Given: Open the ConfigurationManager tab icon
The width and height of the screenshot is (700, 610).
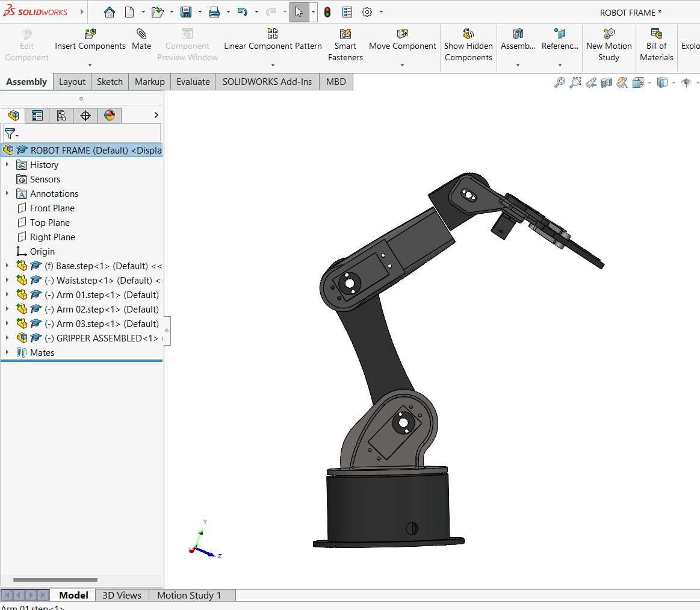Looking at the screenshot, I should click(x=61, y=116).
